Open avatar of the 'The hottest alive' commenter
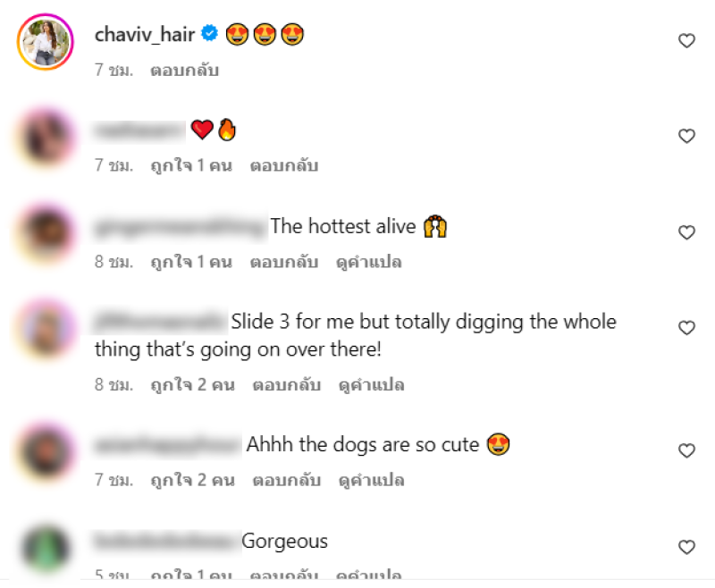This screenshot has height=588, width=715. pyautogui.click(x=46, y=234)
